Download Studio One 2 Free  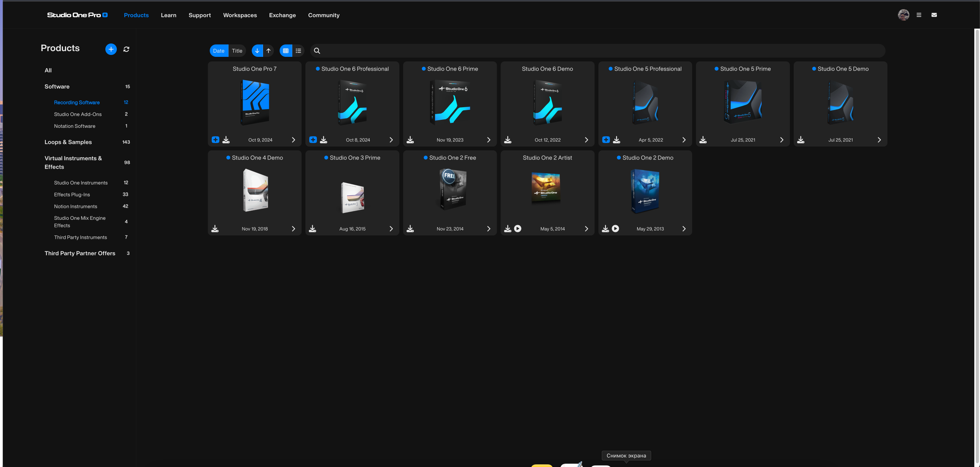(410, 229)
